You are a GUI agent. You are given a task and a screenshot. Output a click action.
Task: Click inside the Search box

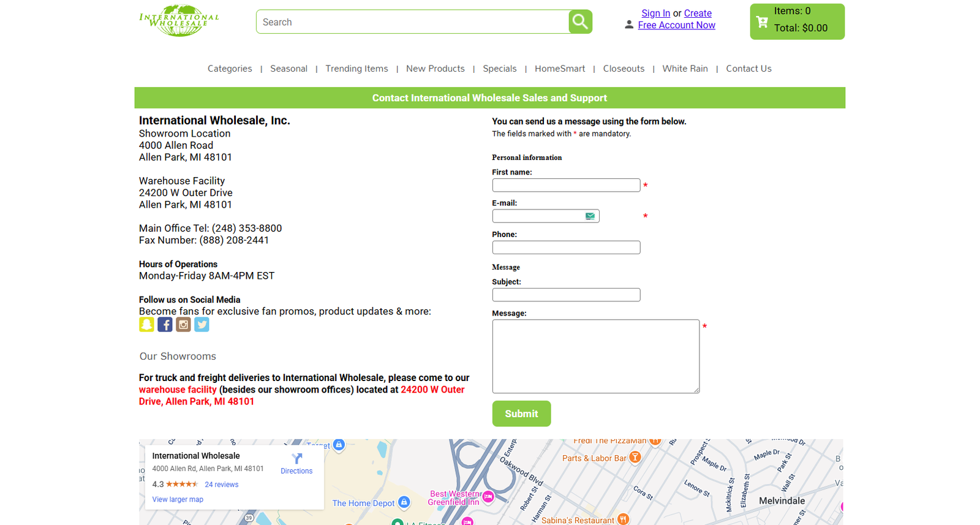tap(412, 22)
